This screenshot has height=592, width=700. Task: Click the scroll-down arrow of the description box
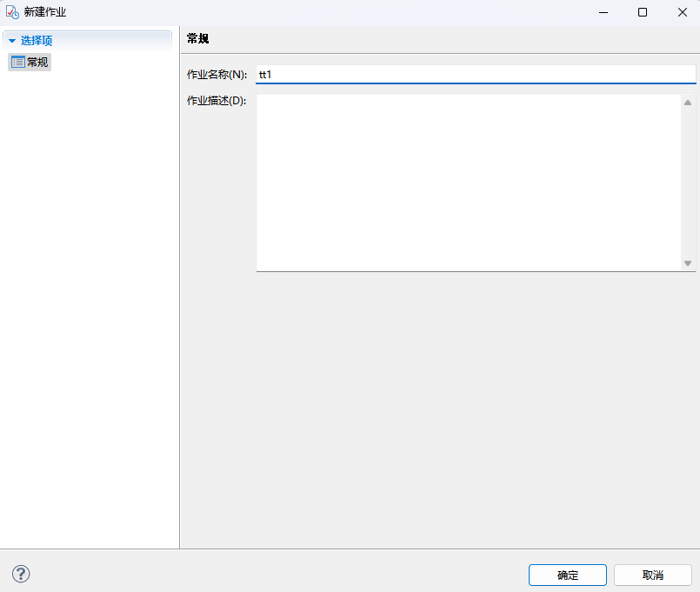(x=687, y=263)
